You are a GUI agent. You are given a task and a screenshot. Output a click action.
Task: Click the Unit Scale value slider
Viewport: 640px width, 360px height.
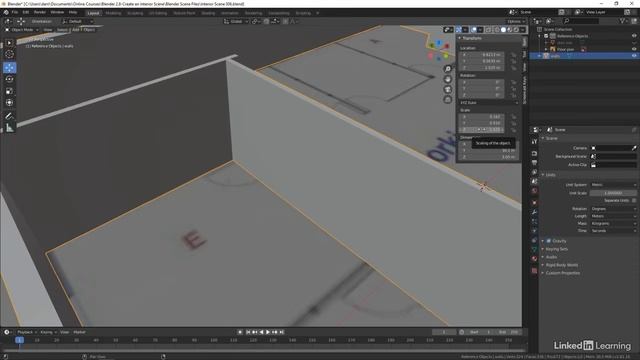[613, 193]
